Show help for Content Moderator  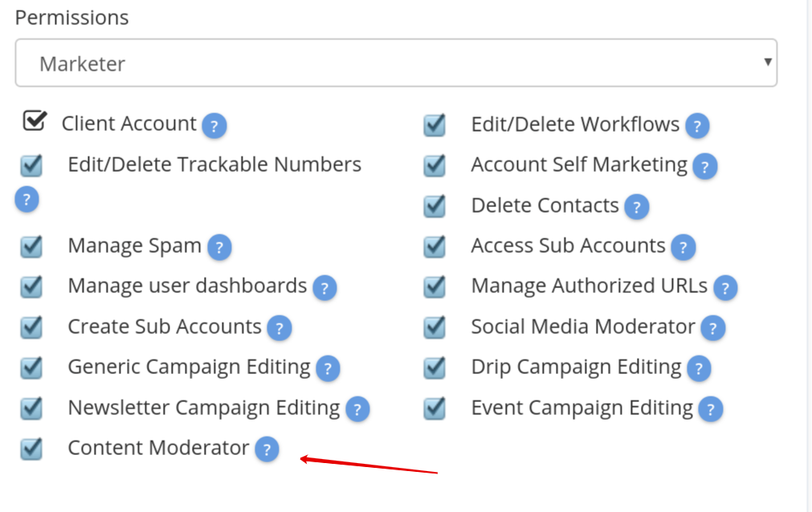267,449
